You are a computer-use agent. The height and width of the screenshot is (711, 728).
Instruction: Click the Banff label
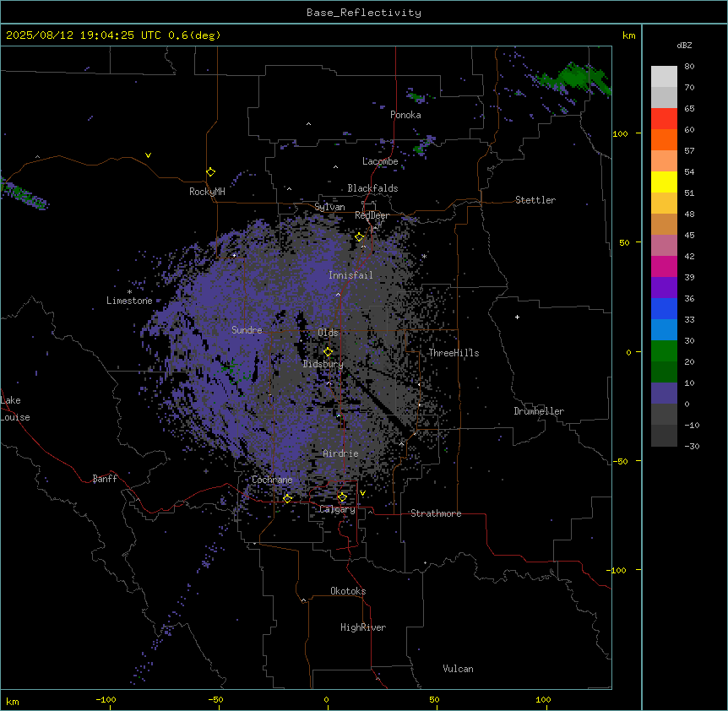click(x=105, y=479)
